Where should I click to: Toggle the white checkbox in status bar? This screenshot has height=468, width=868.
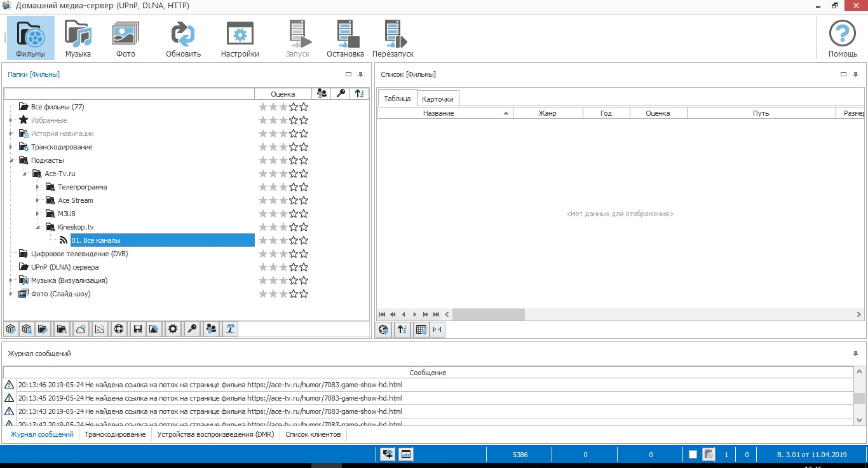pyautogui.click(x=693, y=455)
